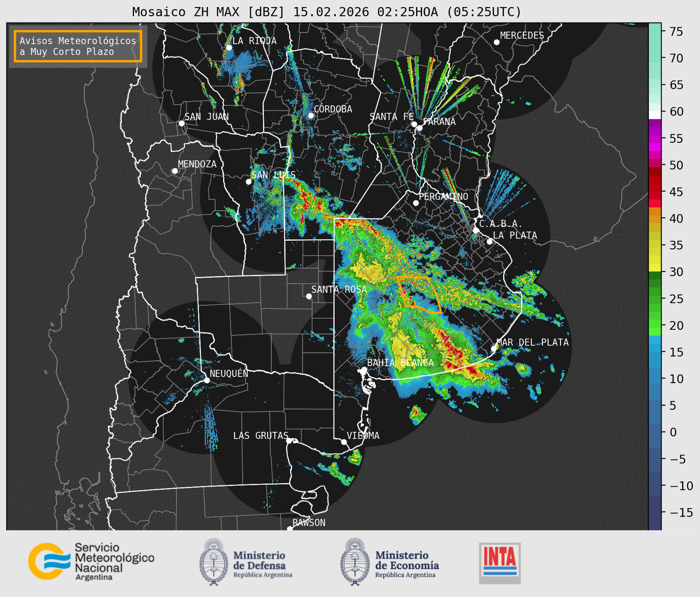
Task: Click the RAWSON city label
Action: pos(309,523)
